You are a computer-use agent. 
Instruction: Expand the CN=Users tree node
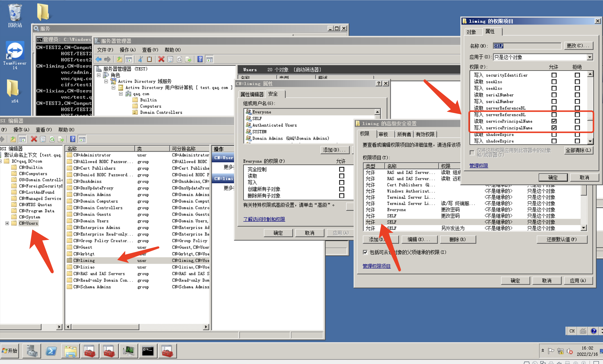point(7,223)
